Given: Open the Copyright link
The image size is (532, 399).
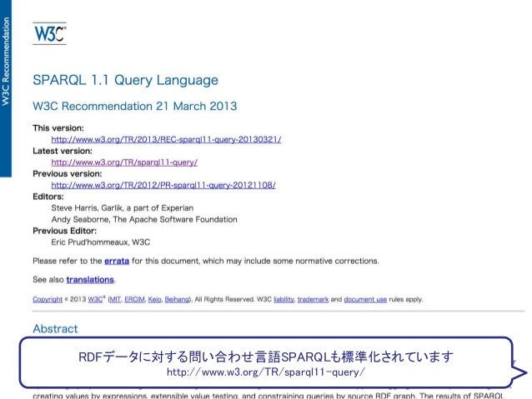Looking at the screenshot, I should [48, 299].
